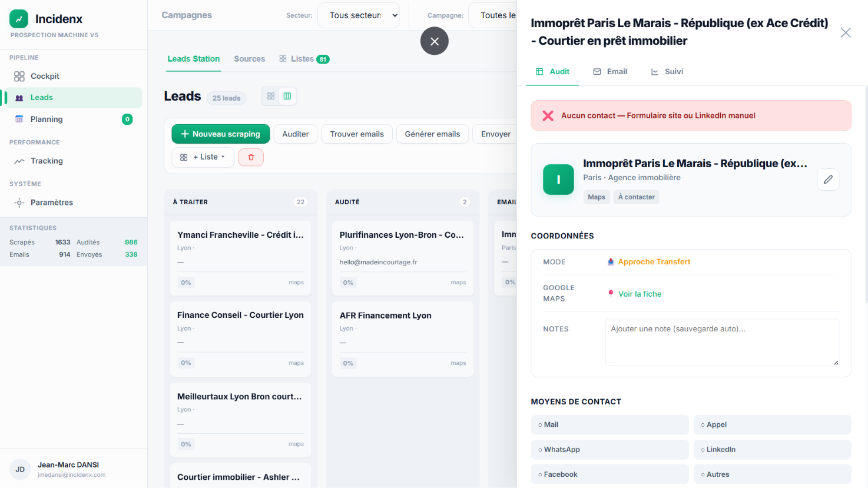The width and height of the screenshot is (868, 488).
Task: Click the Audités statistic value 986
Action: (x=131, y=243)
